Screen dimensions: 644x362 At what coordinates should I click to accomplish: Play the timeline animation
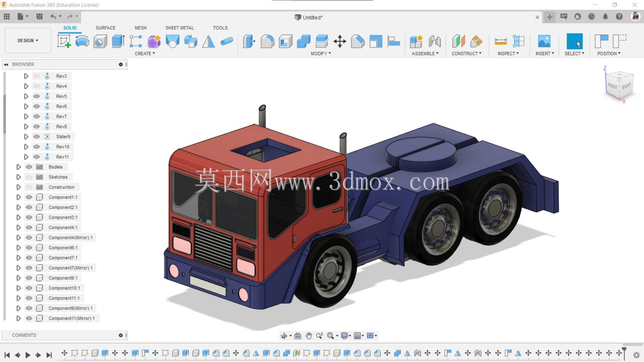tap(28, 355)
